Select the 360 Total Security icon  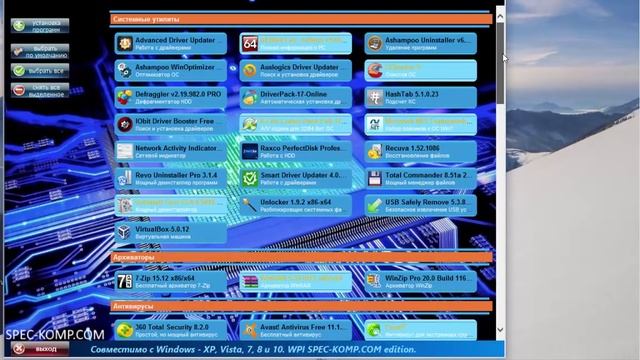point(125,330)
